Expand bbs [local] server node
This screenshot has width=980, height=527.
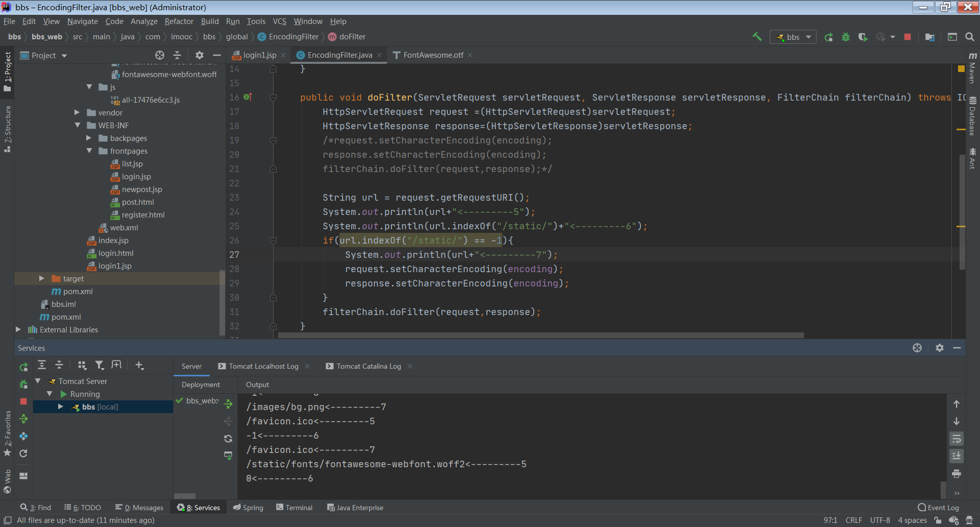(60, 406)
